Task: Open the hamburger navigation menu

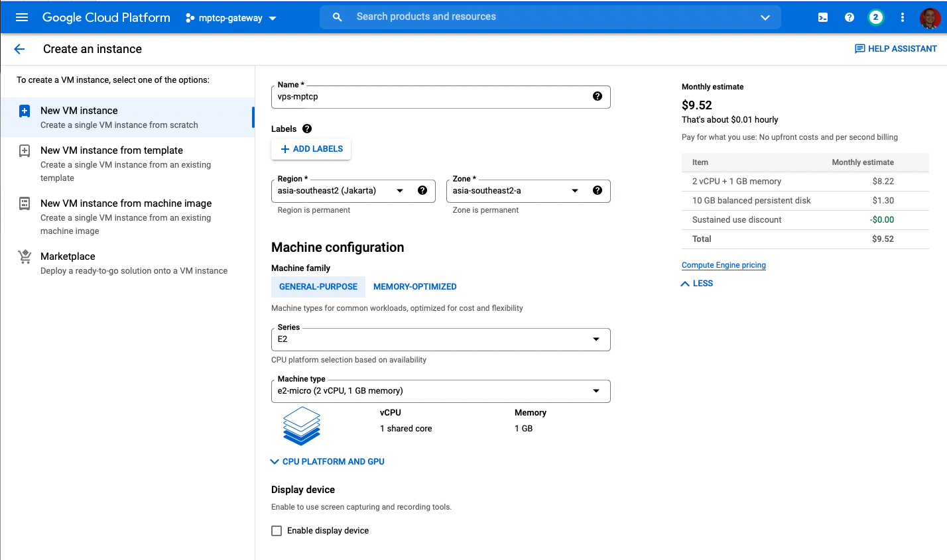Action: coord(22,17)
